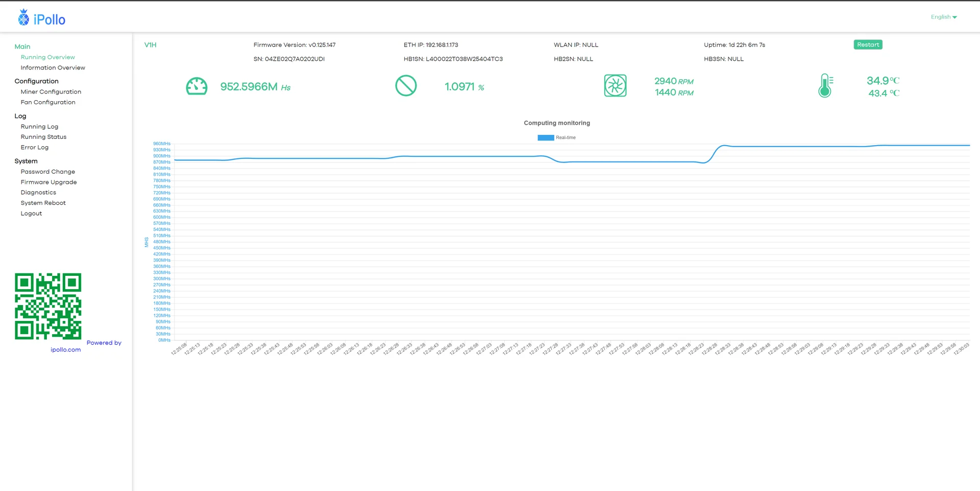Click the V1H model label
The image size is (980, 491).
151,45
